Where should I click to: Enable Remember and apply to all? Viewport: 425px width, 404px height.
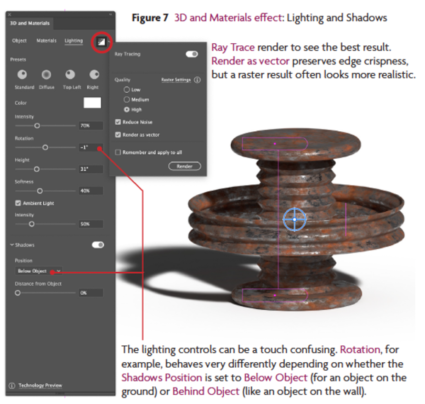click(x=118, y=152)
